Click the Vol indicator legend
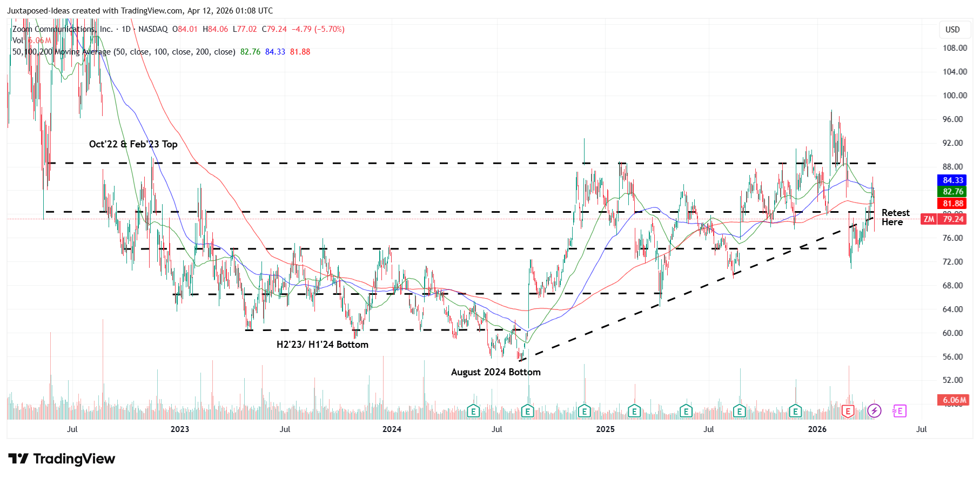Image resolution: width=980 pixels, height=479 pixels. tap(18, 41)
